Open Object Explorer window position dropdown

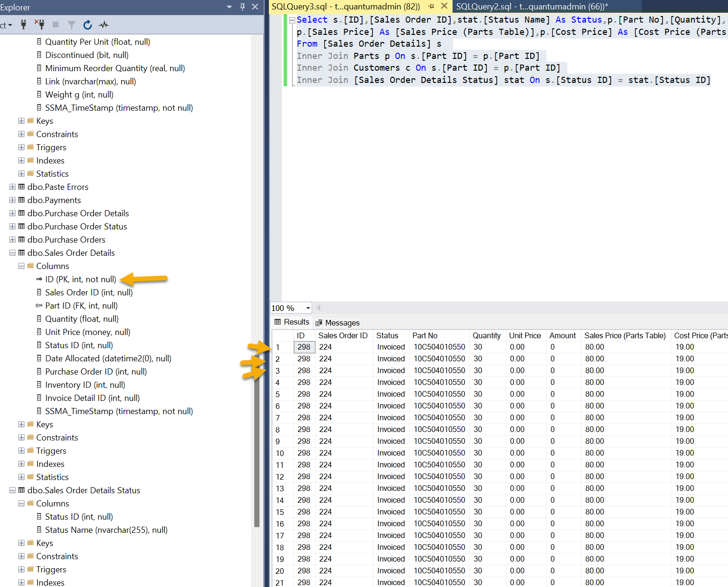[x=229, y=7]
